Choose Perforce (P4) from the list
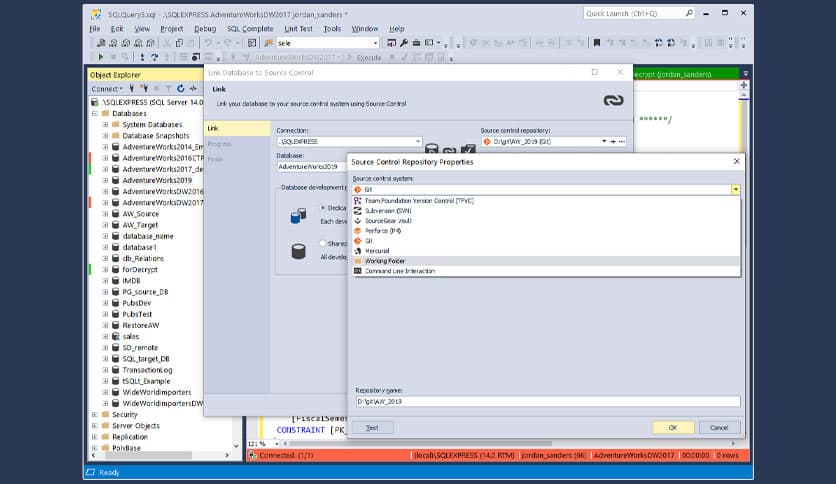The height and width of the screenshot is (484, 836). point(546,231)
